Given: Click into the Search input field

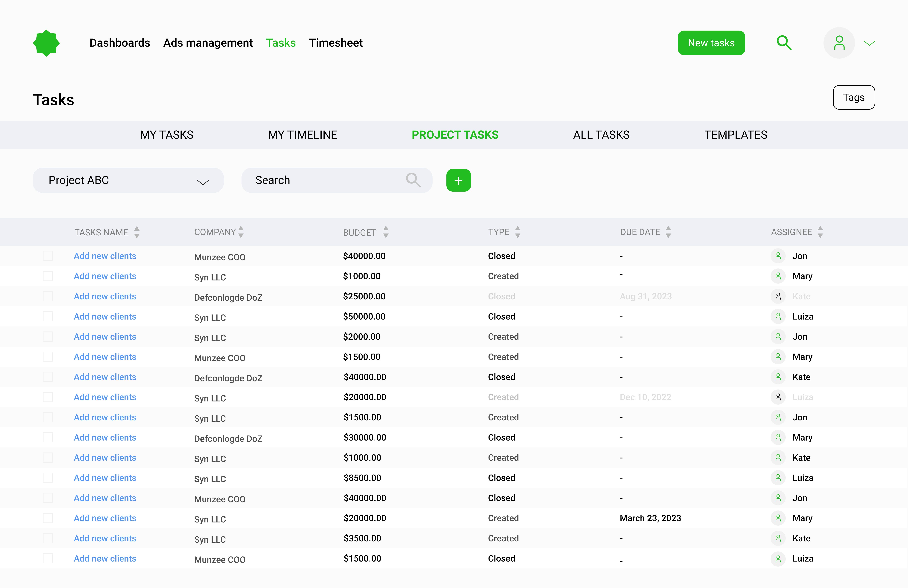Looking at the screenshot, I should point(337,180).
